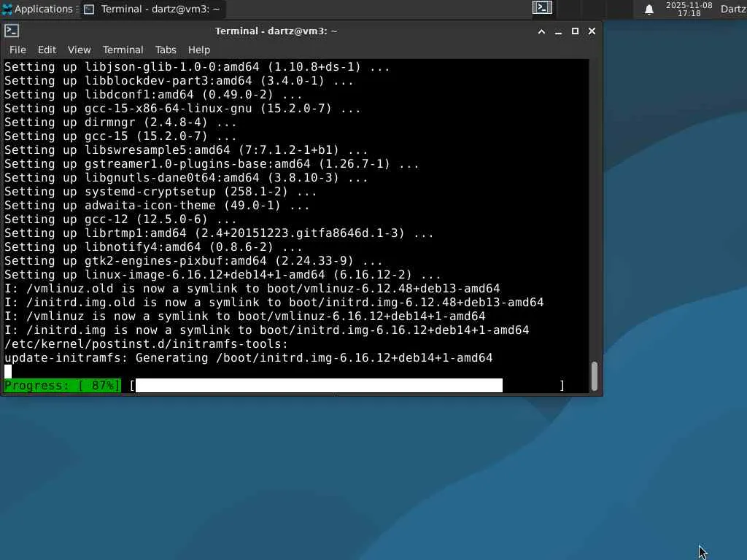Select the Terminal taskbar window button
Viewport: 747px width, 560px height.
[x=152, y=9]
